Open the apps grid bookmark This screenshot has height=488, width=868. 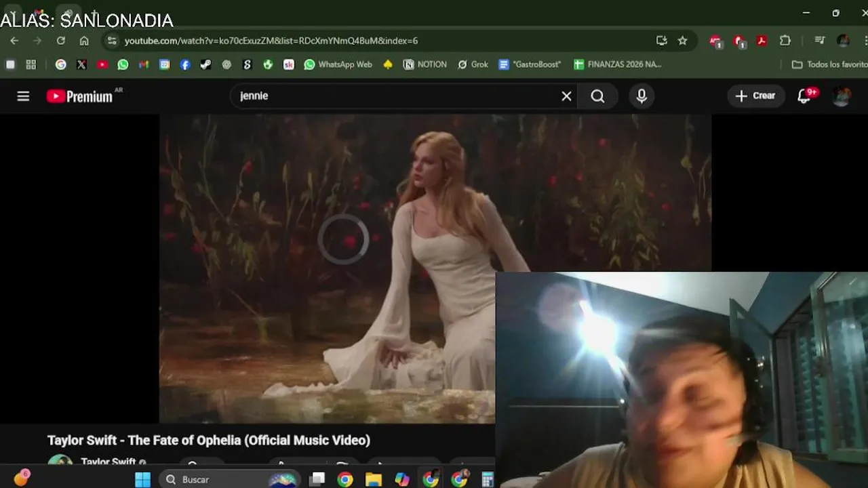31,64
